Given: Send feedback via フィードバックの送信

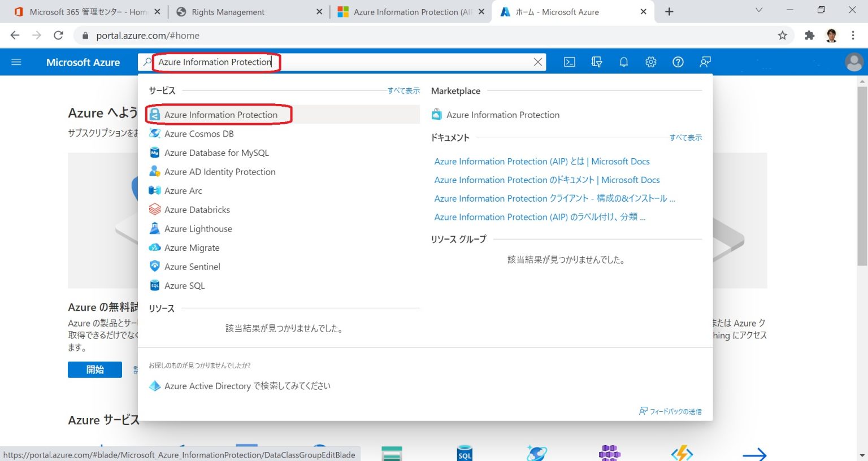Looking at the screenshot, I should pos(670,411).
